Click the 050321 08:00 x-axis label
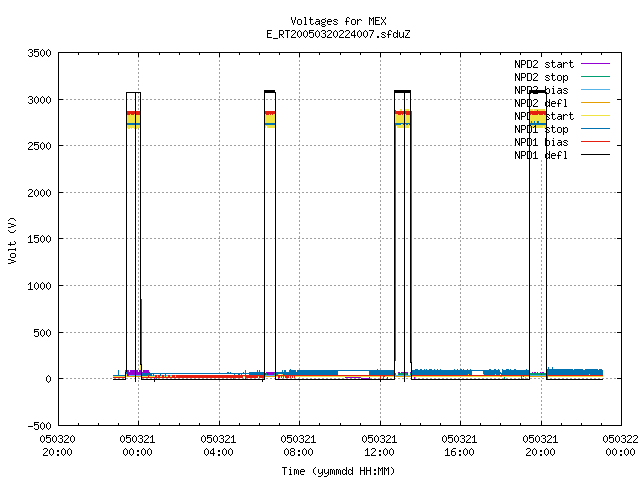640x480 pixels. [x=298, y=446]
